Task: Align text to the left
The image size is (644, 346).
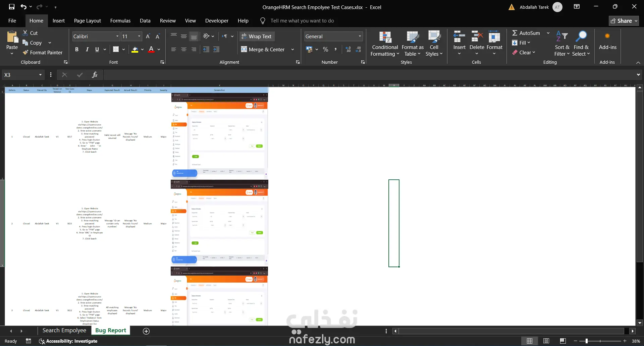Action: [174, 49]
